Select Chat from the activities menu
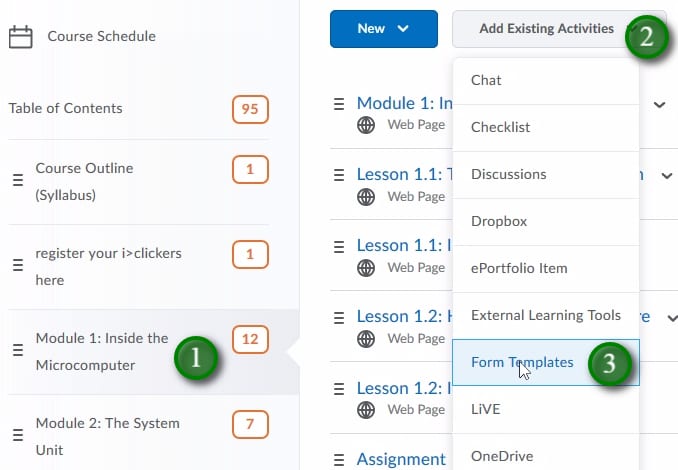Image resolution: width=678 pixels, height=470 pixels. 486,80
